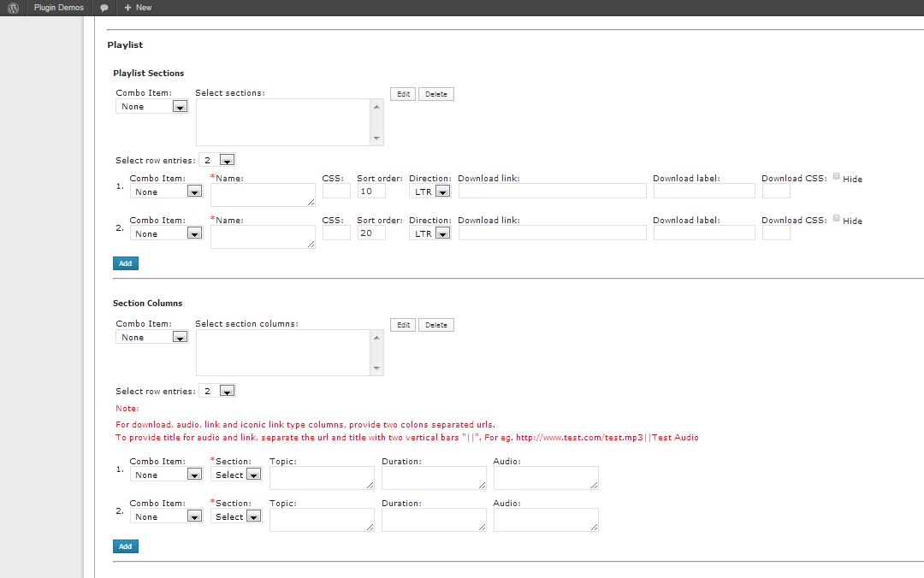Viewport: 924px width, 578px height.
Task: Click Download label field in row 1
Action: coord(704,191)
